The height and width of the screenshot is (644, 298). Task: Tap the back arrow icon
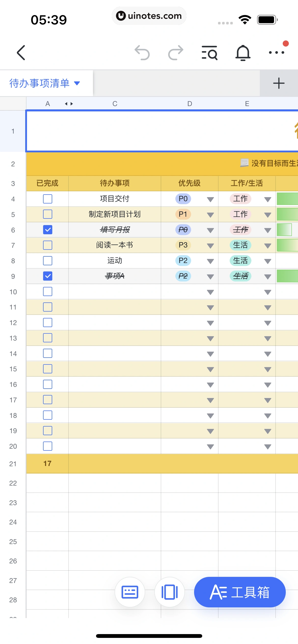pos(21,53)
